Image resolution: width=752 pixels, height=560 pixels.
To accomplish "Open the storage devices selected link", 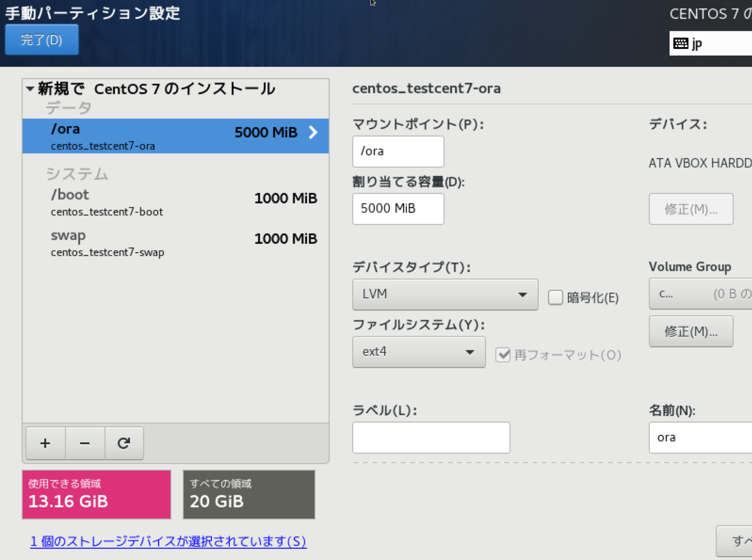I will [x=169, y=541].
